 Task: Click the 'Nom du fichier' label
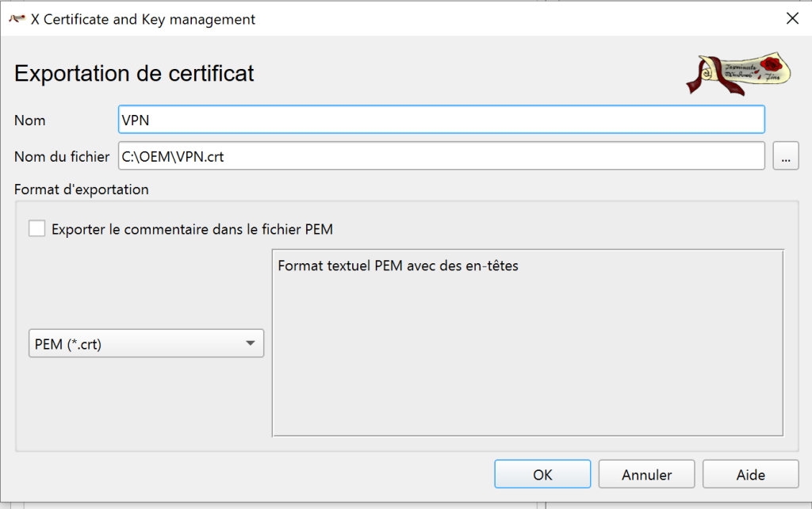pos(62,157)
